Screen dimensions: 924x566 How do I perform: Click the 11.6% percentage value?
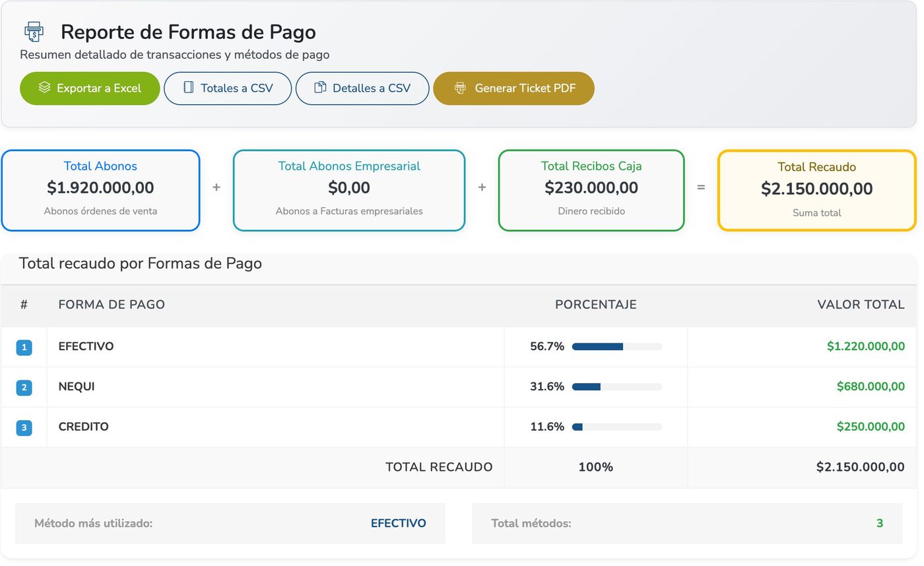pos(547,427)
